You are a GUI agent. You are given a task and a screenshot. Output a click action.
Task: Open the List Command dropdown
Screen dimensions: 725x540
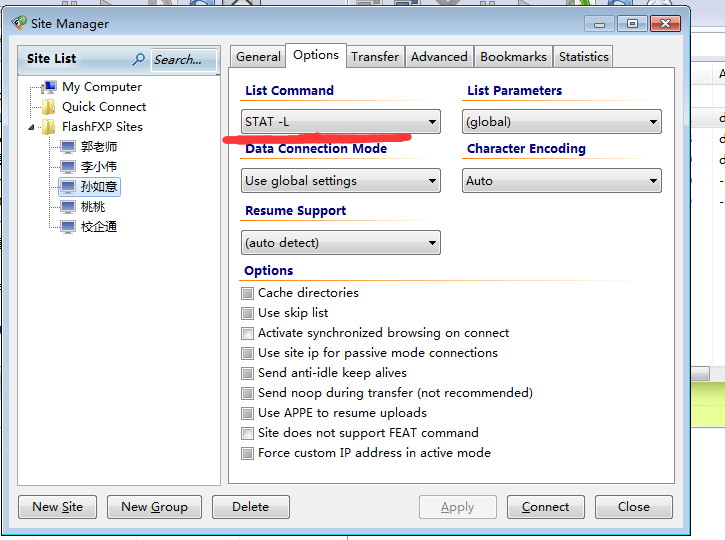point(342,122)
